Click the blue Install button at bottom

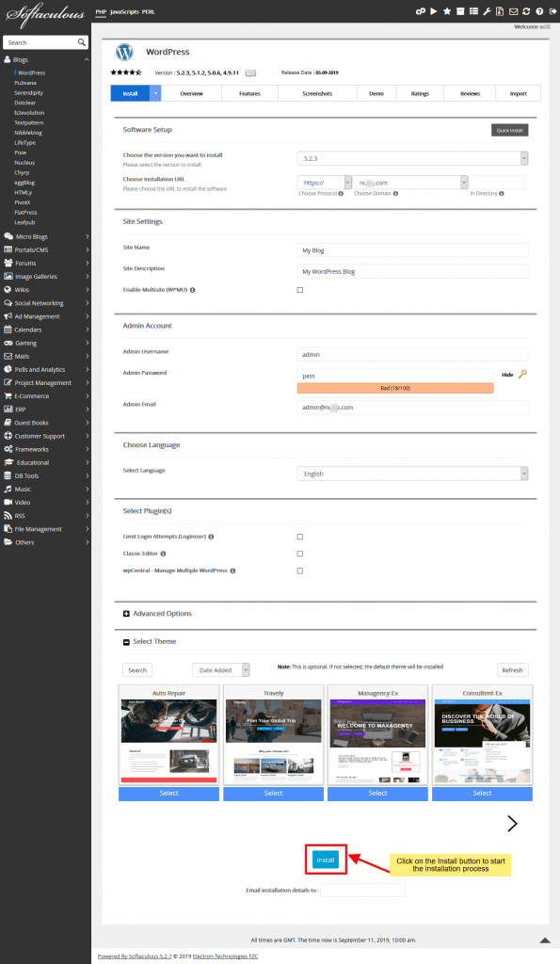click(326, 860)
